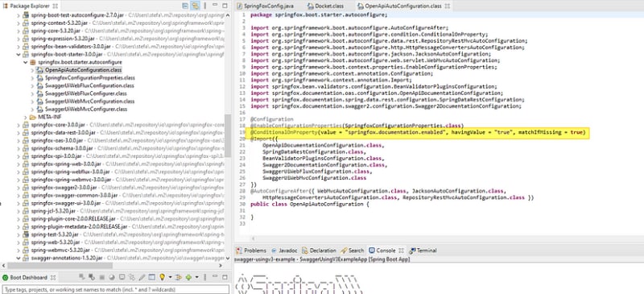Click the pencil edit icon in Boot Dashboard
Screen dimensions: 644x294
tap(142, 277)
